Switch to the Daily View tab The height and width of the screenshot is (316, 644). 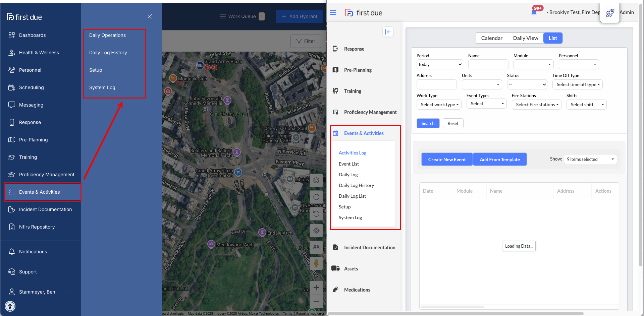tap(525, 38)
